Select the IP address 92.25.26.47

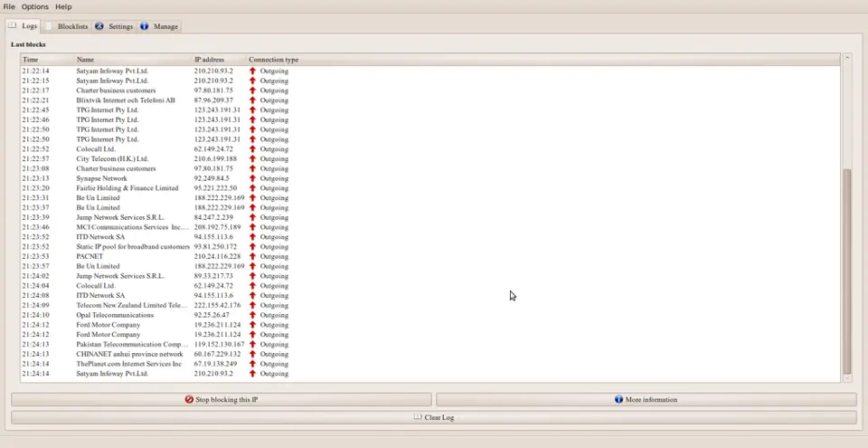pos(212,315)
